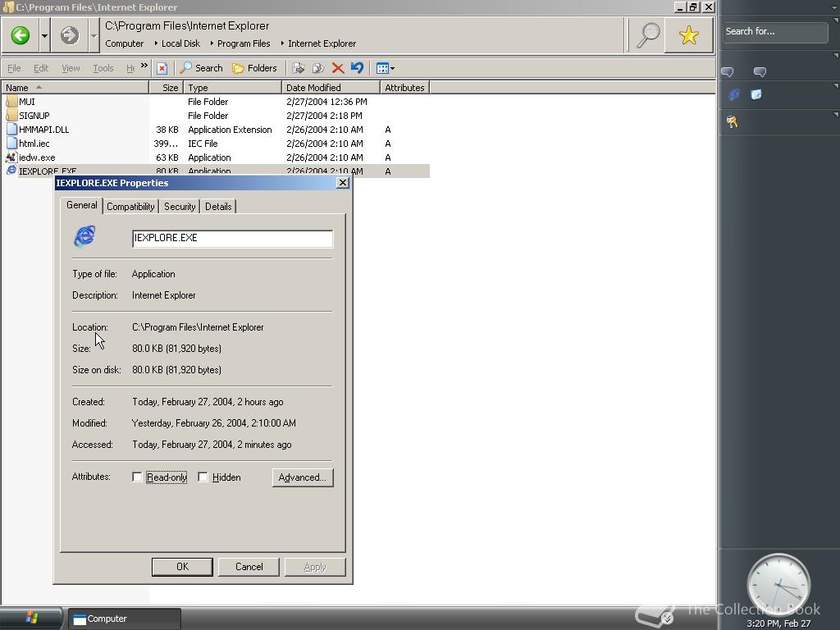This screenshot has height=630, width=840.
Task: Switch to the Details tab
Action: 218,206
